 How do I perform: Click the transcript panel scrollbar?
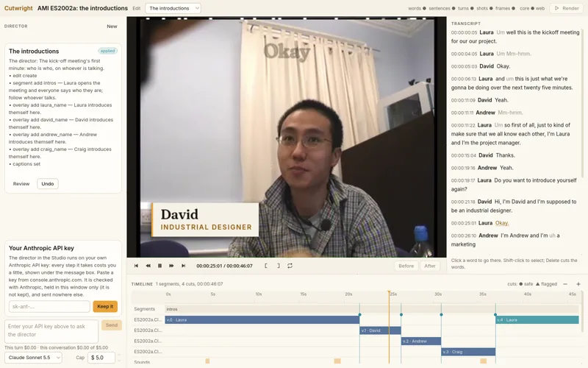582,102
